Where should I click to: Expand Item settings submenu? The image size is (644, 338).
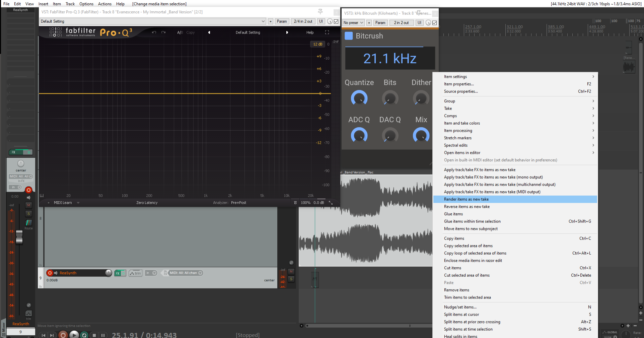click(x=515, y=77)
